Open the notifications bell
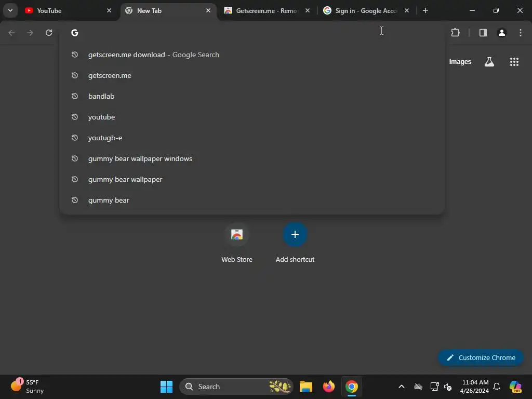 coord(497,387)
